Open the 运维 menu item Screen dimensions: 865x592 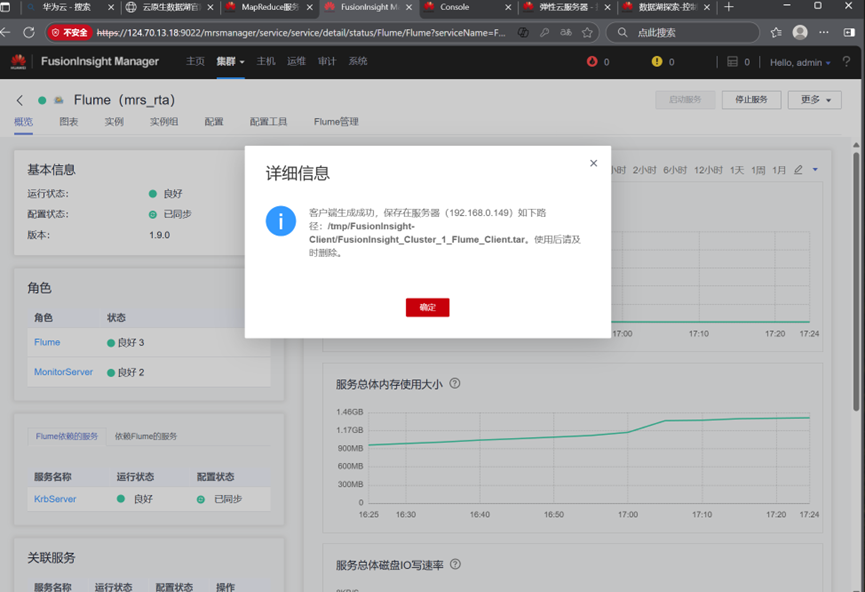(x=296, y=61)
